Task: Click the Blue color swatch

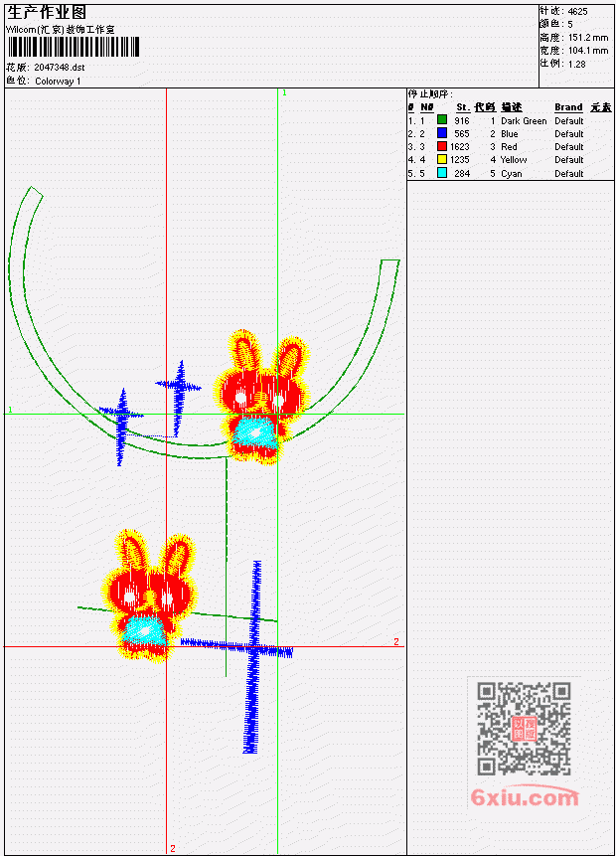Action: (x=442, y=132)
